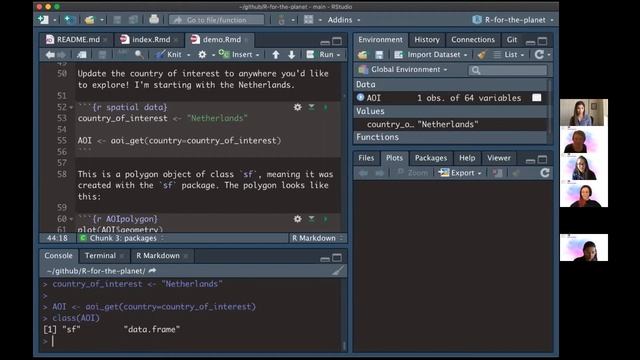Open the Connections tab
Screen dimensions: 640x360
(x=473, y=40)
